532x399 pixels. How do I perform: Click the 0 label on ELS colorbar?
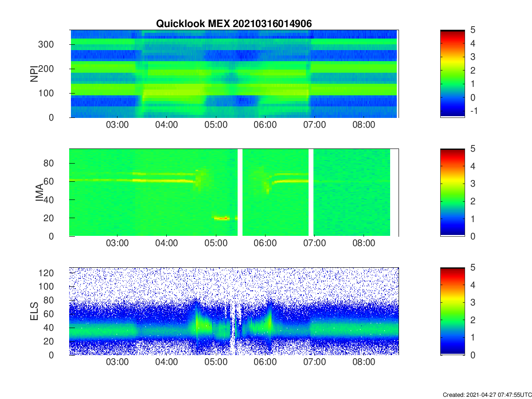coord(472,355)
